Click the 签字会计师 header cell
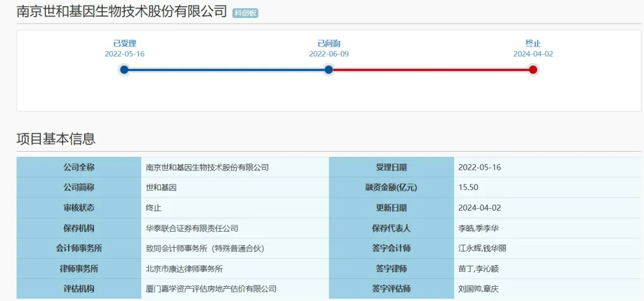Image resolution: width=644 pixels, height=301 pixels. pos(392,248)
